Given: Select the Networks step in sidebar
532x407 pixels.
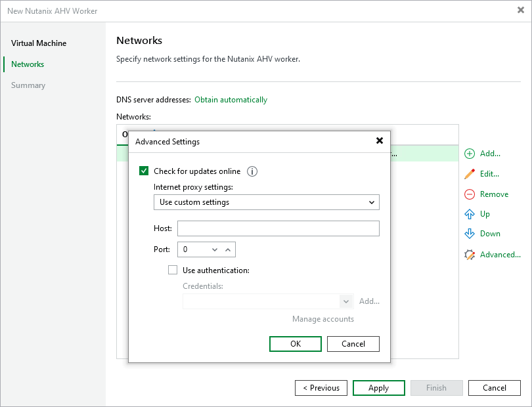Looking at the screenshot, I should click(x=28, y=64).
